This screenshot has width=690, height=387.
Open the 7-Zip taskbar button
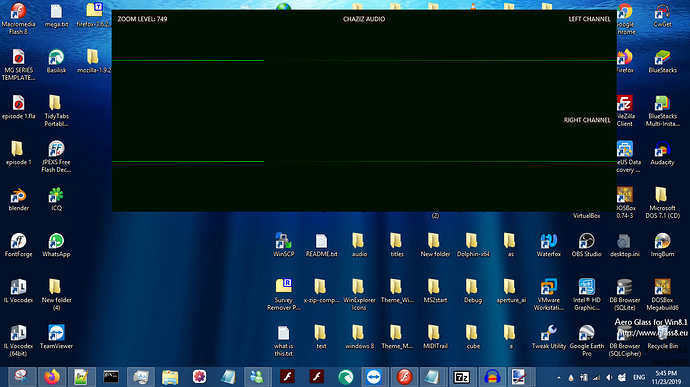[462, 377]
